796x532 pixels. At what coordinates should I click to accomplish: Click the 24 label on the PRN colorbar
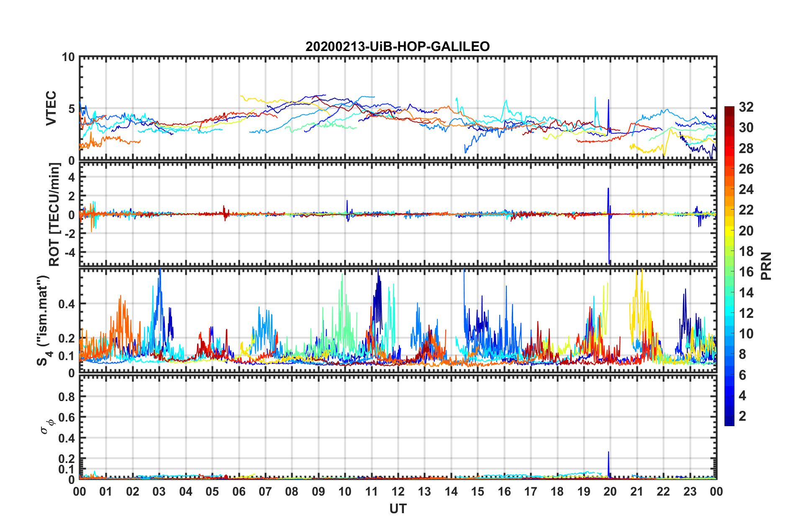point(746,189)
